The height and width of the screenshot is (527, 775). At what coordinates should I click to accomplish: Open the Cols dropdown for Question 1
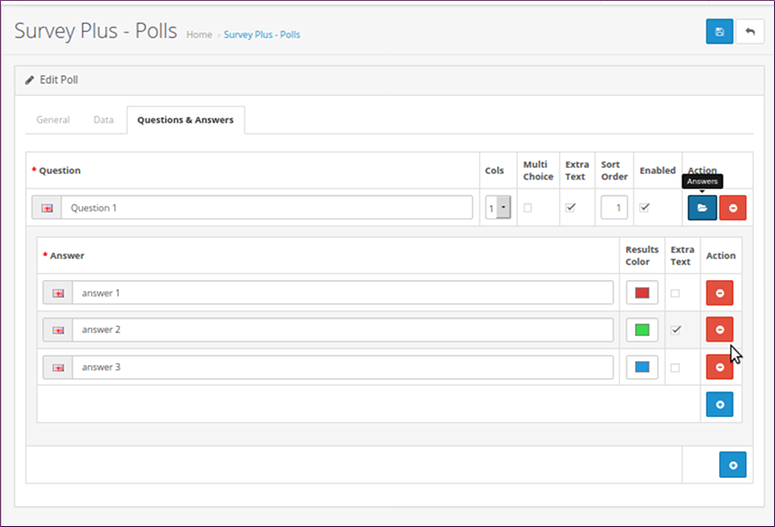(498, 208)
